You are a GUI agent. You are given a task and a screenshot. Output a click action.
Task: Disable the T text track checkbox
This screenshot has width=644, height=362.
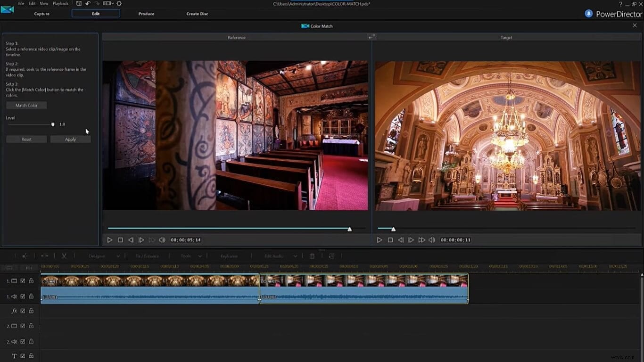pos(22,356)
